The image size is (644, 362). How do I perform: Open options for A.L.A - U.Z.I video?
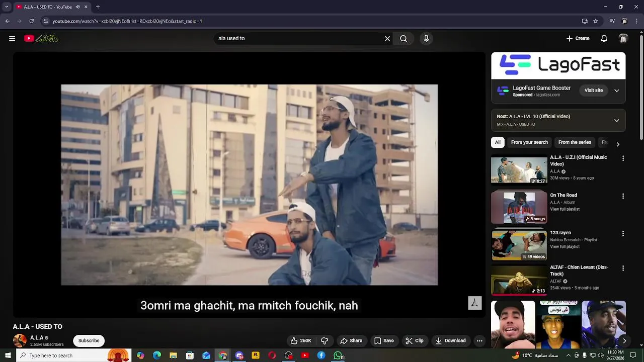(623, 158)
